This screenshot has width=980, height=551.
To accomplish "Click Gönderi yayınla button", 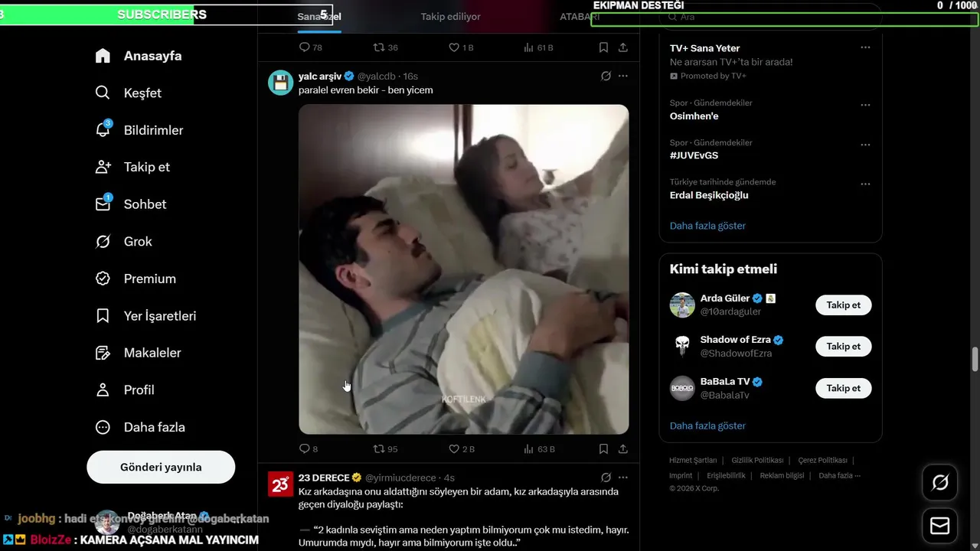I will (161, 467).
